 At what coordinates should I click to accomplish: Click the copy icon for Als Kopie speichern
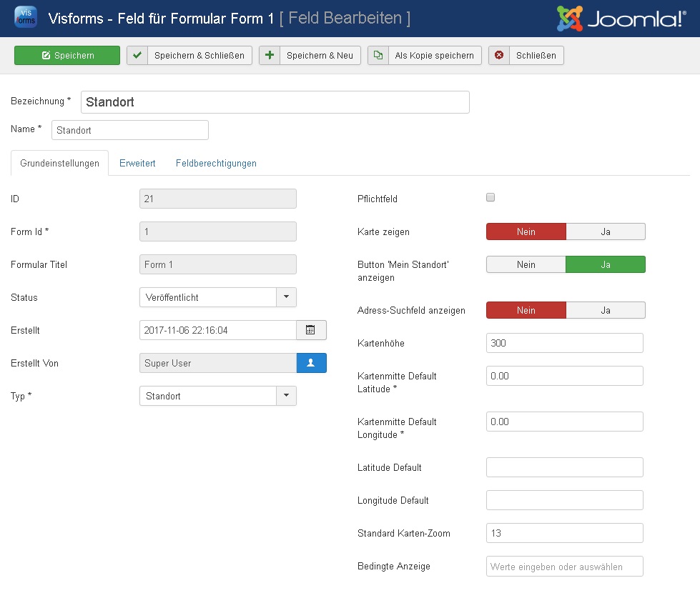coord(378,56)
